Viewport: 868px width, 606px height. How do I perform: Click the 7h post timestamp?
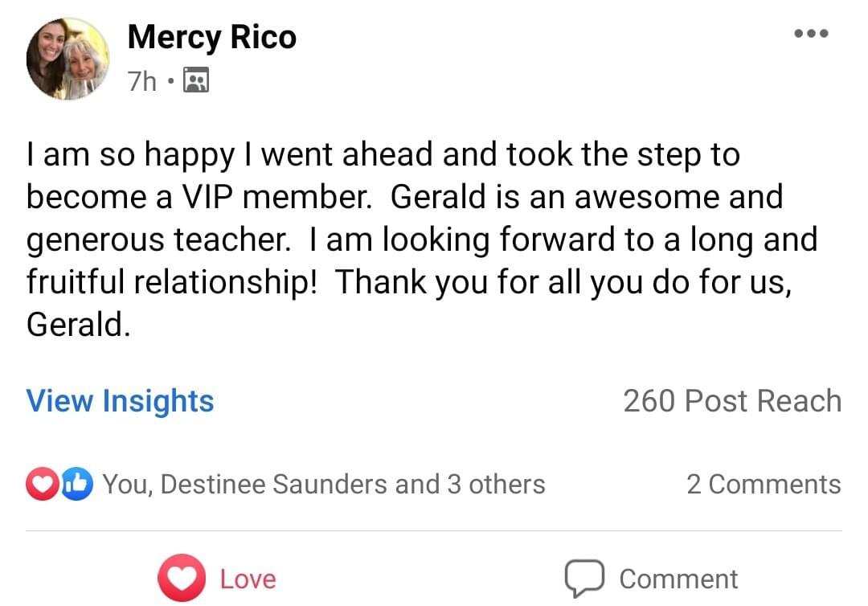(x=142, y=80)
